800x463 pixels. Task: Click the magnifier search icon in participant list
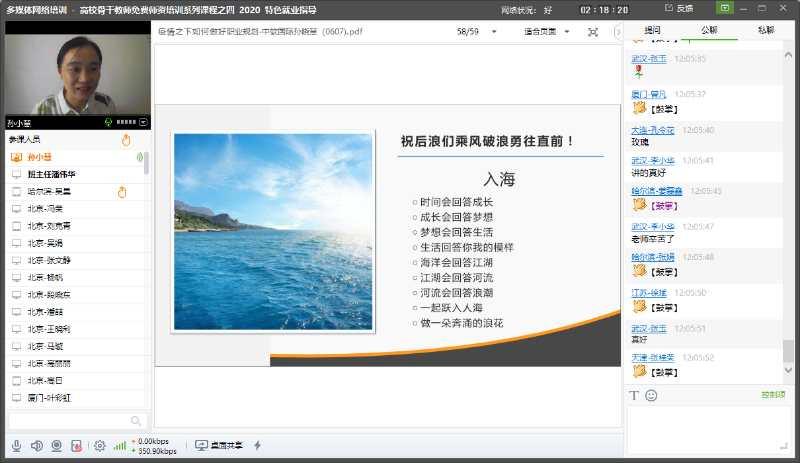point(136,421)
